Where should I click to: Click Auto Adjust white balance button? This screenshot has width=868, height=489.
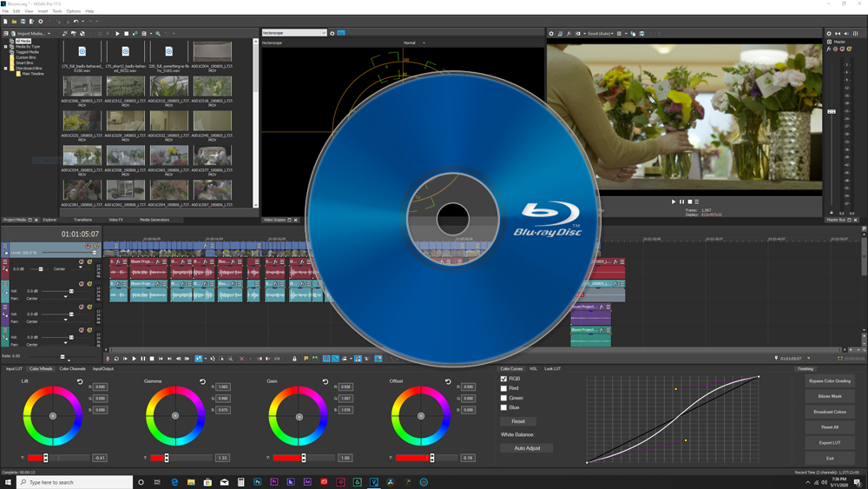pyautogui.click(x=527, y=448)
